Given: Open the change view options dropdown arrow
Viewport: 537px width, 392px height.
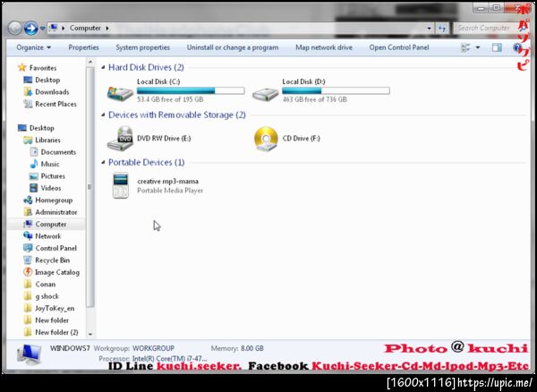Looking at the screenshot, I should (478, 47).
